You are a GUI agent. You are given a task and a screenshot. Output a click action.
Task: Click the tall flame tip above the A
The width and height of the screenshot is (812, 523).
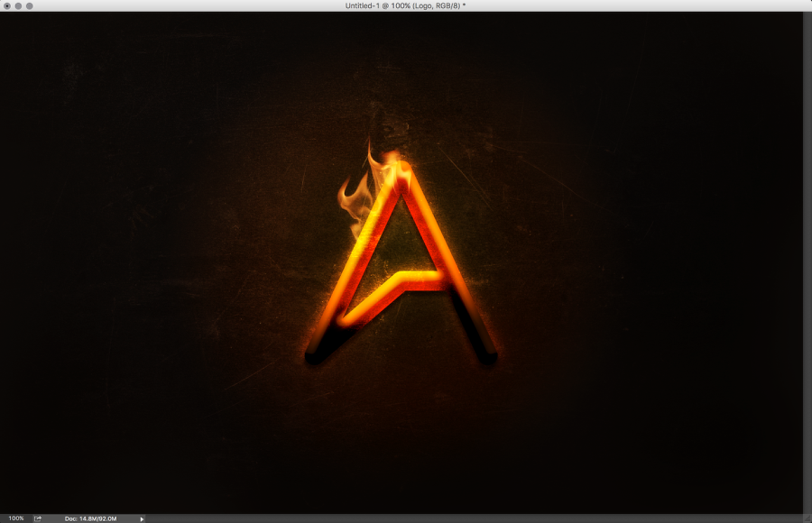[x=369, y=149]
